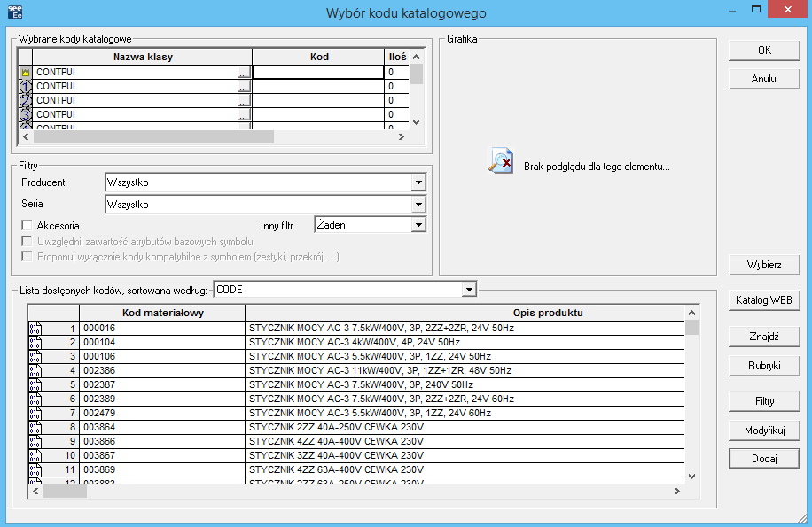
Task: Toggle Uwzględnij zawartość atrybutów bazowych symbolu checkbox
Action: (27, 242)
